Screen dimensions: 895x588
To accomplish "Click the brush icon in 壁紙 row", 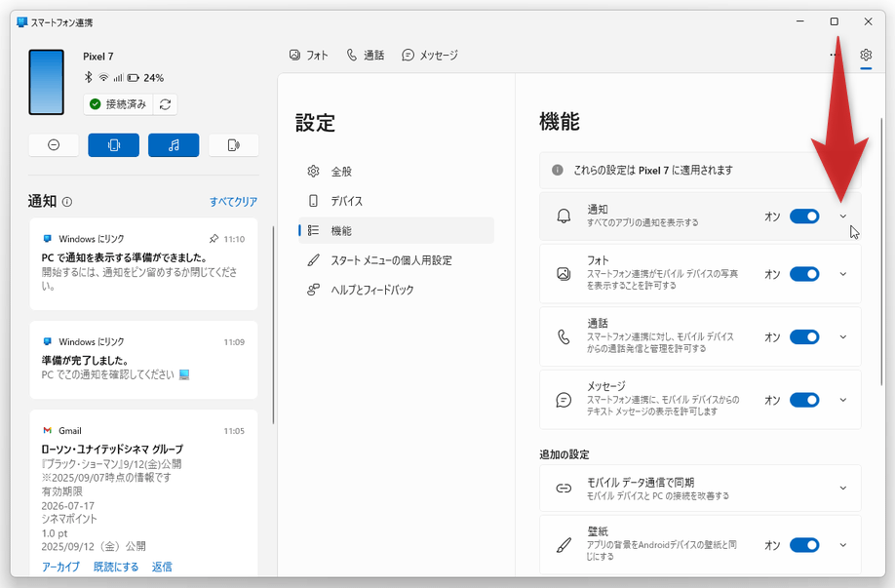I will pyautogui.click(x=564, y=545).
